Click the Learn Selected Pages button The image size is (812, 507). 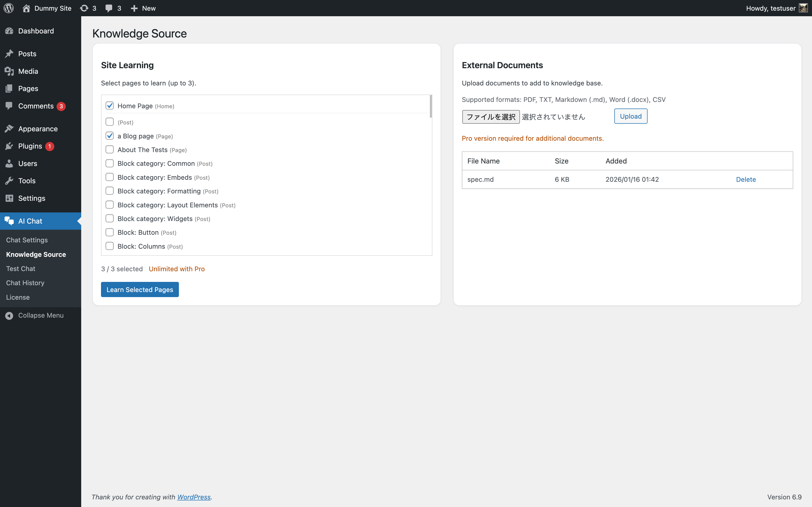point(140,289)
